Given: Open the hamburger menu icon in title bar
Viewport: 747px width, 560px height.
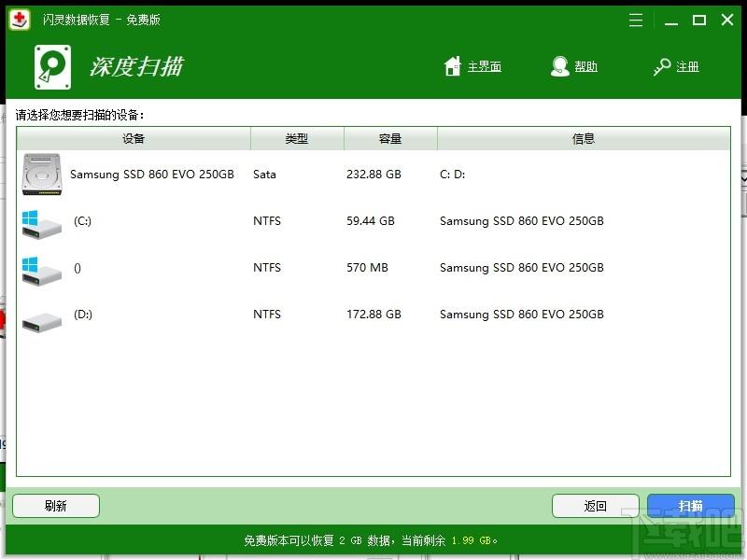Looking at the screenshot, I should point(636,20).
